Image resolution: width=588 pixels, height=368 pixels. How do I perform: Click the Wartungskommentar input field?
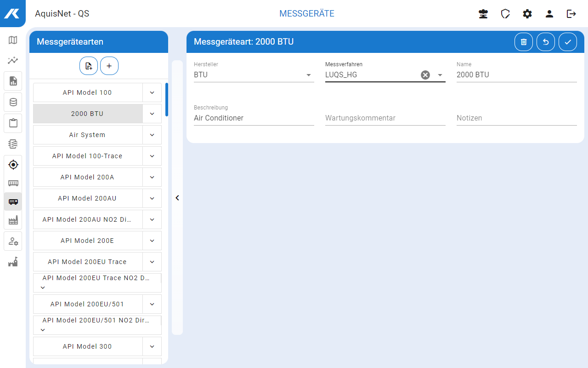(385, 118)
